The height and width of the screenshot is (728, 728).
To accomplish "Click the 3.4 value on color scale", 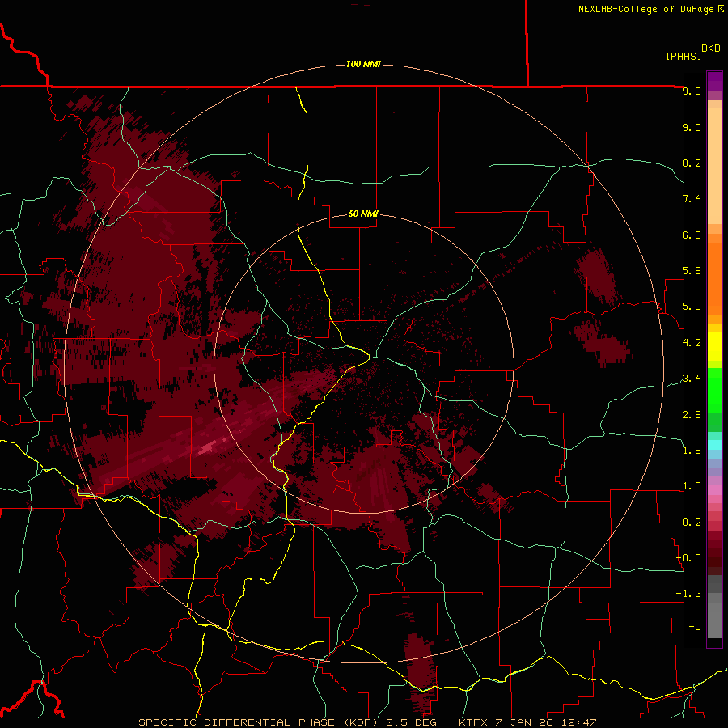I will [692, 379].
